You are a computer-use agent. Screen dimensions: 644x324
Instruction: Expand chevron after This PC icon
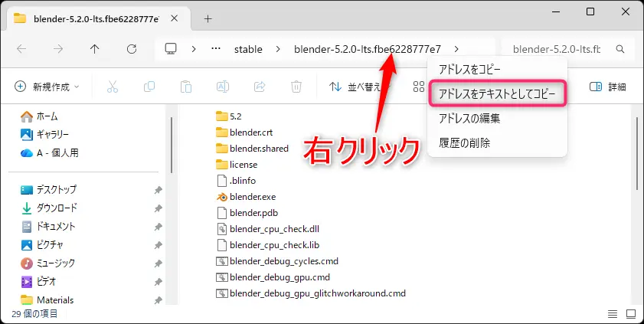pos(194,49)
